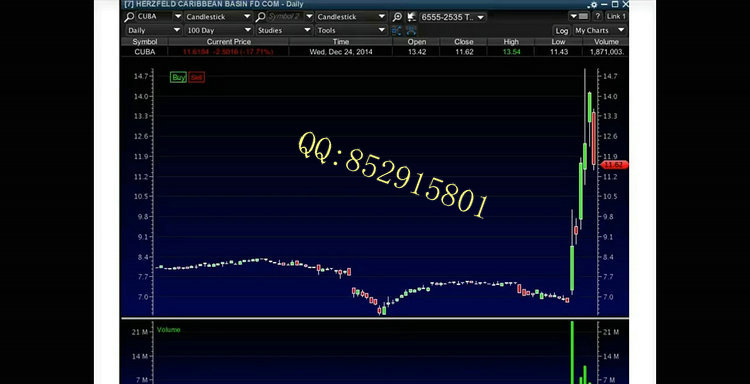Viewport: 750px width, 384px height.
Task: Click the second blue chart-link icon
Action: point(411,31)
